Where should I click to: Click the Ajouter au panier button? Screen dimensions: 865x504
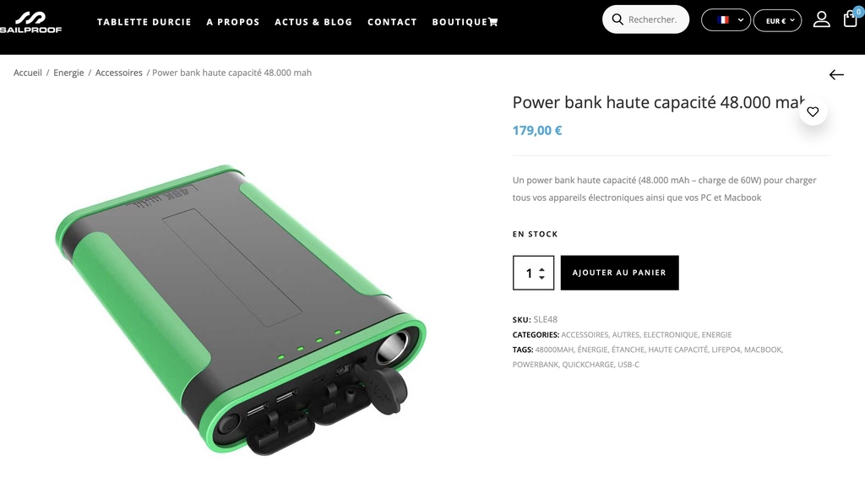[x=619, y=273]
